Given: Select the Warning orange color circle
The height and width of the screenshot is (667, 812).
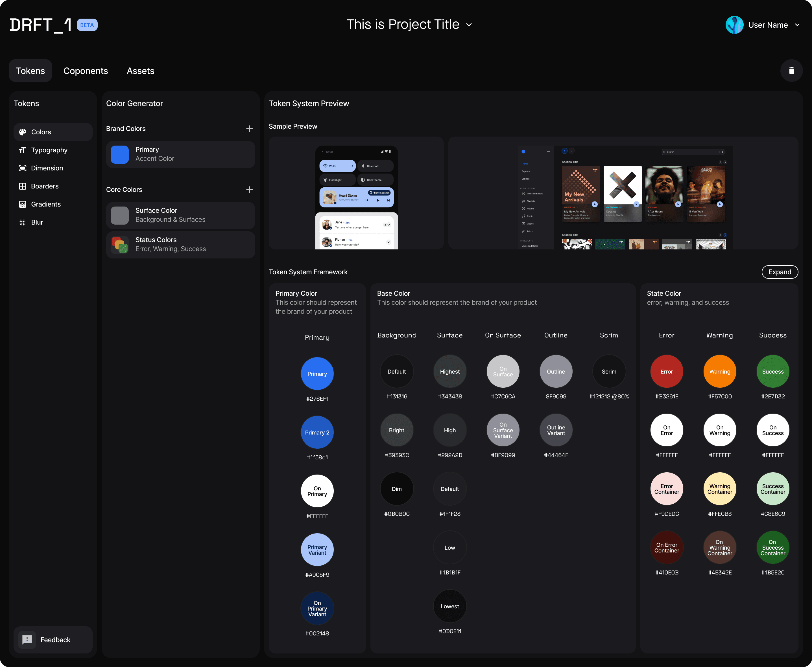Looking at the screenshot, I should [x=720, y=372].
